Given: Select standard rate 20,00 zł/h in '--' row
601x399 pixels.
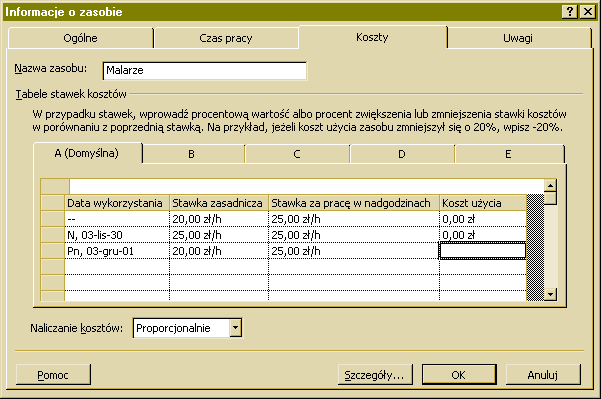Looking at the screenshot, I should tap(219, 219).
